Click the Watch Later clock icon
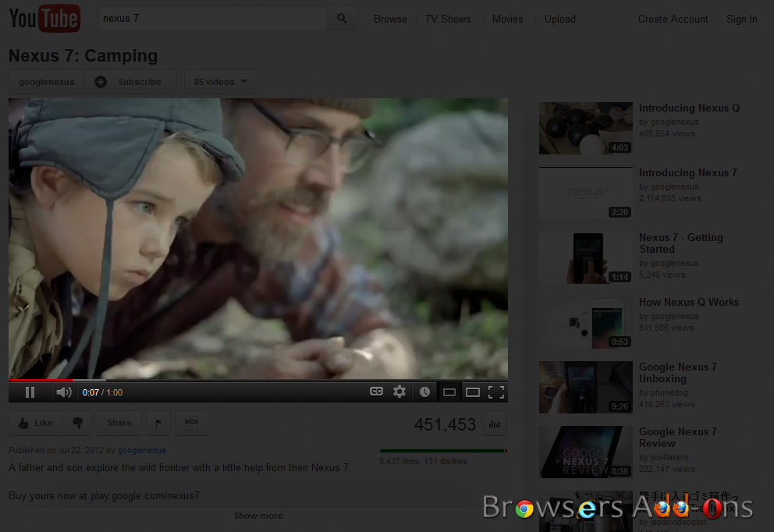The height and width of the screenshot is (532, 774). [424, 392]
